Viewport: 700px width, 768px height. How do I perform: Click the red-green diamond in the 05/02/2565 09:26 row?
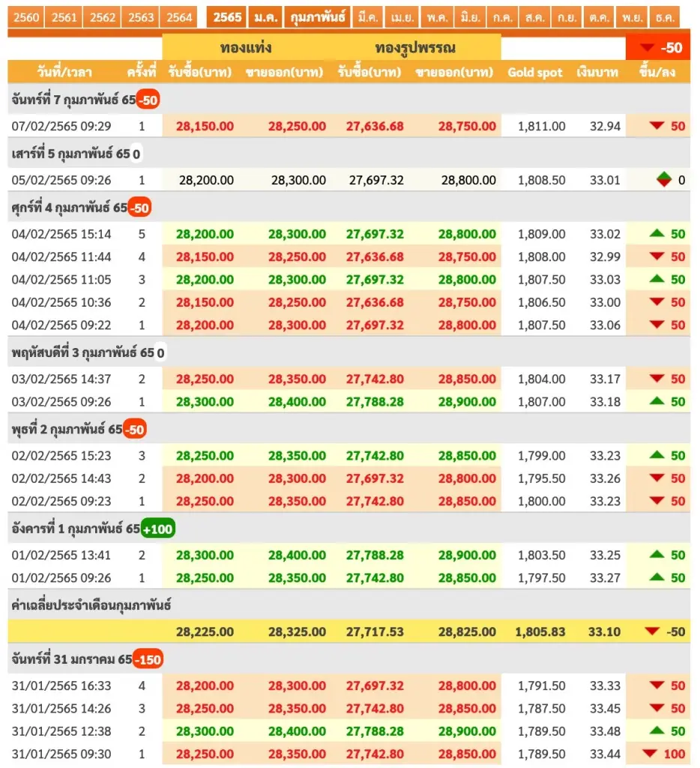664,180
